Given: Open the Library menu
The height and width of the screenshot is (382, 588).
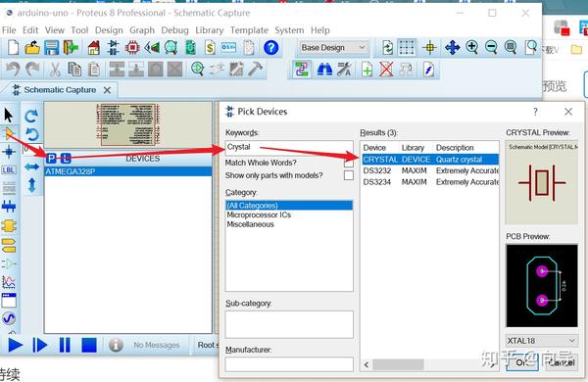Looking at the screenshot, I should [x=210, y=30].
